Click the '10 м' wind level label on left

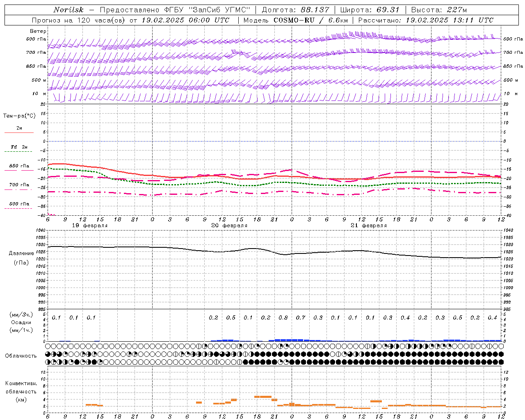[39, 94]
